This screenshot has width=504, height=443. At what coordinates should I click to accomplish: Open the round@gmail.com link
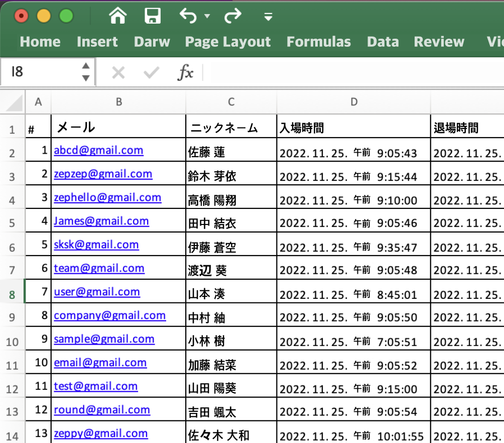(102, 409)
